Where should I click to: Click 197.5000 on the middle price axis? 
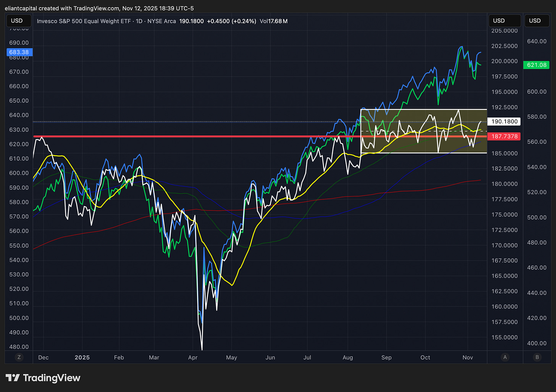pyautogui.click(x=504, y=76)
